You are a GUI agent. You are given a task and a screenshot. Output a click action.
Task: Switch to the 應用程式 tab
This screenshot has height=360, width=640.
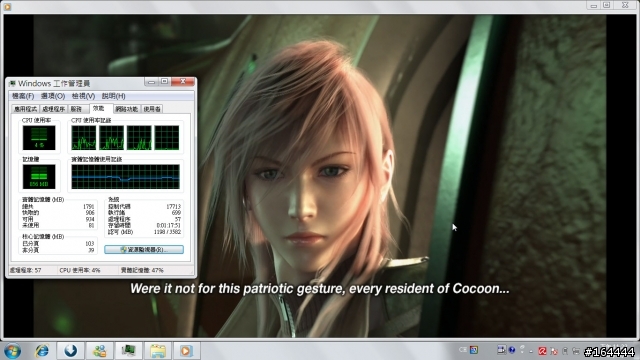[25, 109]
